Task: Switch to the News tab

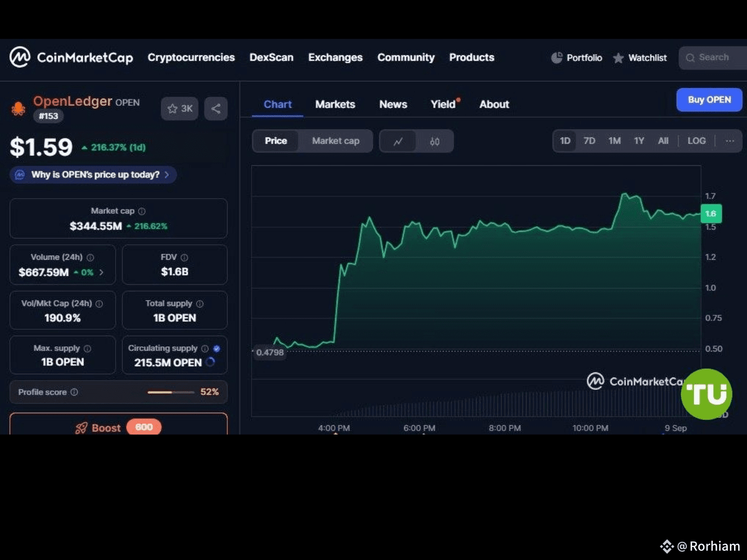Action: (393, 104)
